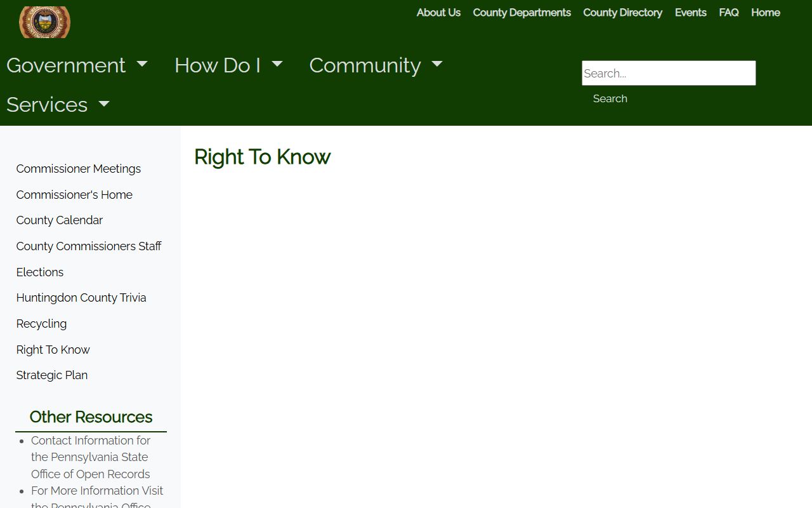The width and height of the screenshot is (812, 508).
Task: Go to About Us page
Action: click(x=438, y=13)
